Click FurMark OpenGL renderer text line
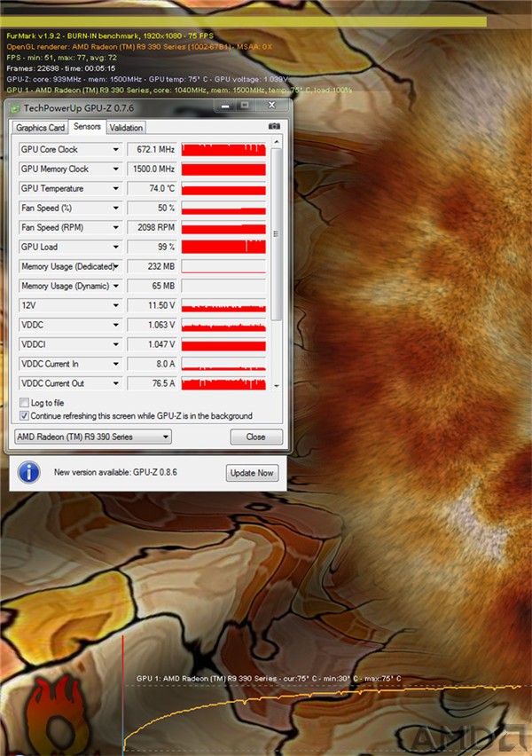Image resolution: width=532 pixels, height=756 pixels. pyautogui.click(x=139, y=47)
